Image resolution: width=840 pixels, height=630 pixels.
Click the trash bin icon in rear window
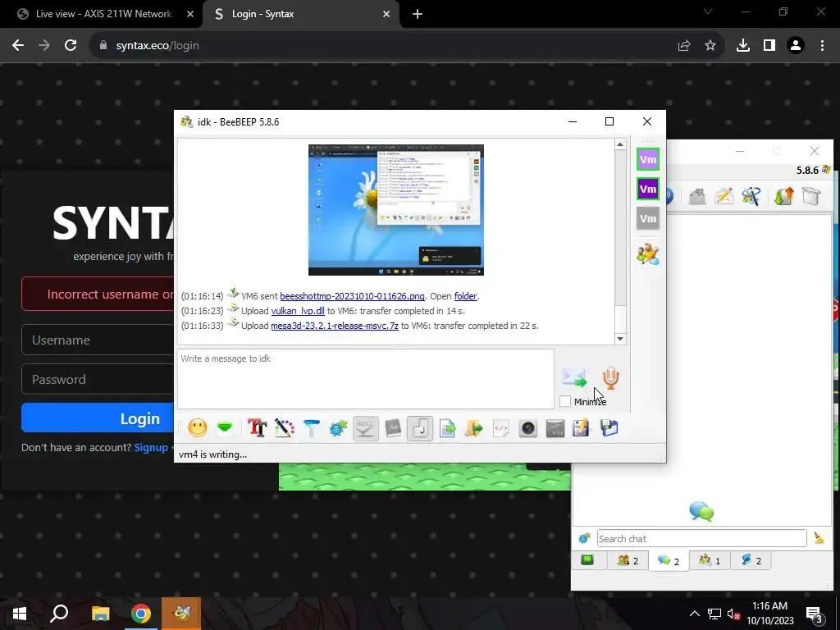pos(811,196)
